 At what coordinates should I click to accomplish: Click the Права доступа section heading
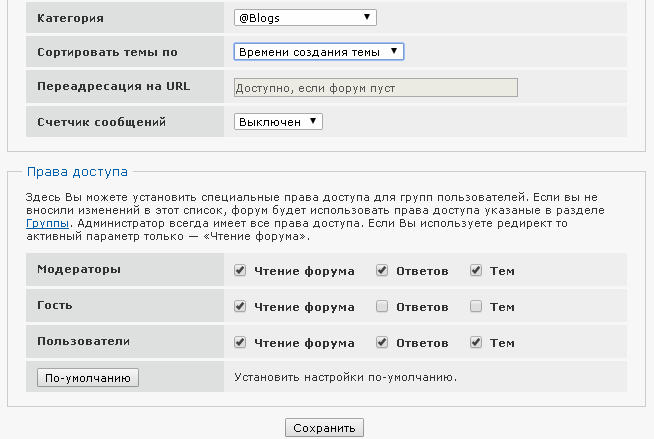(x=77, y=172)
